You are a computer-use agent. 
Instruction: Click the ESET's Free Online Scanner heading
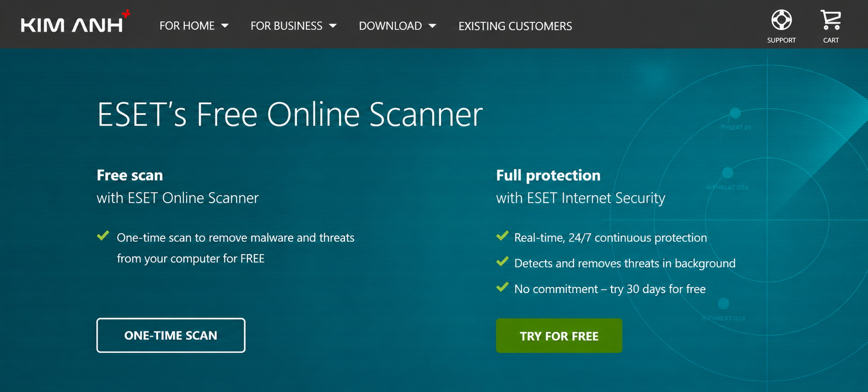[x=290, y=114]
